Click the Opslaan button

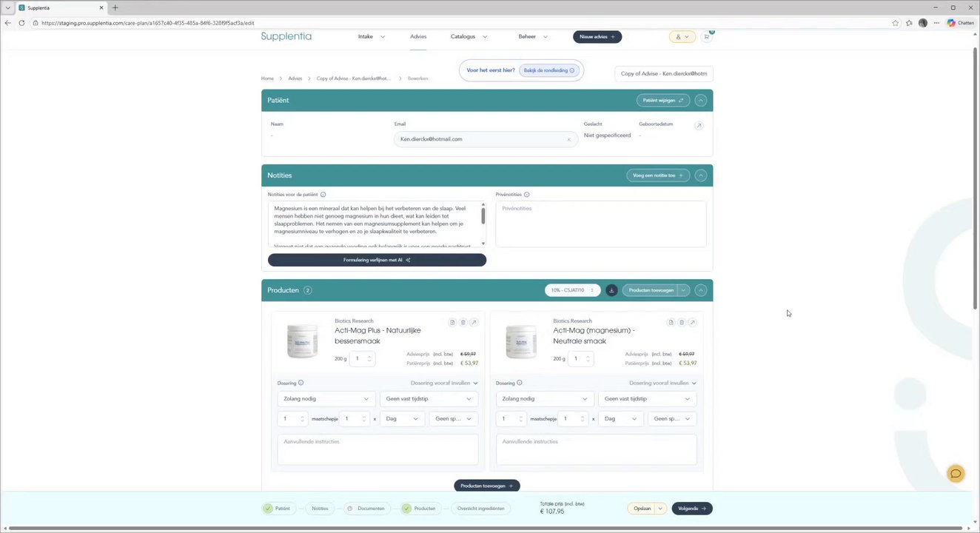tap(642, 509)
